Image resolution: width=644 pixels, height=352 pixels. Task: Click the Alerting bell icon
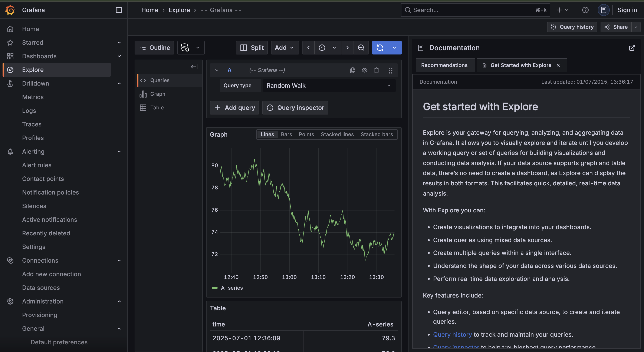point(10,152)
